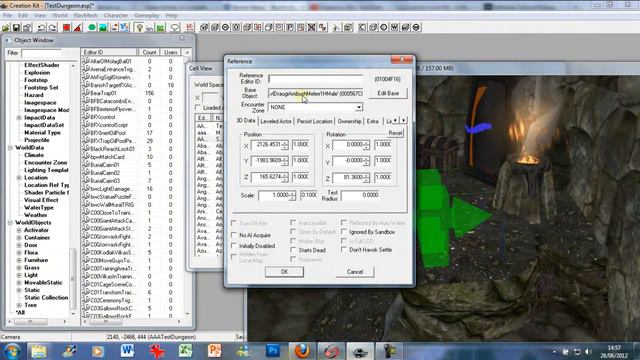The image size is (640, 360).
Task: Click the red square toolbar icon
Action: coord(67,27)
